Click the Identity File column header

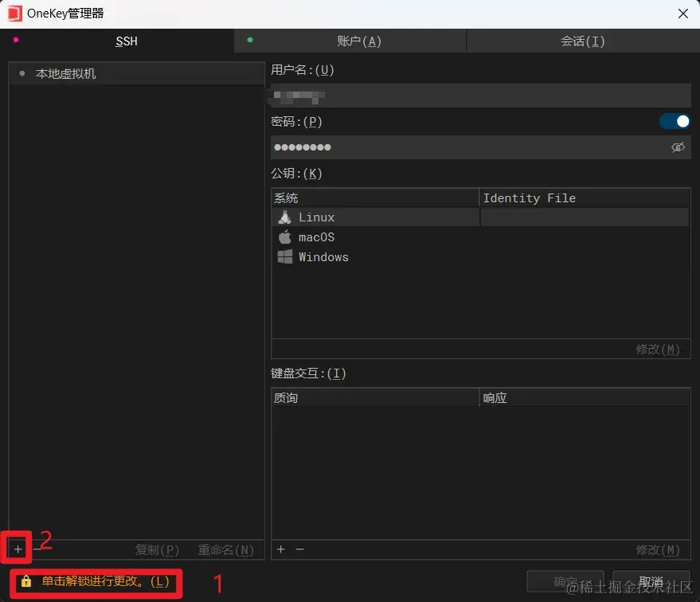[585, 197]
